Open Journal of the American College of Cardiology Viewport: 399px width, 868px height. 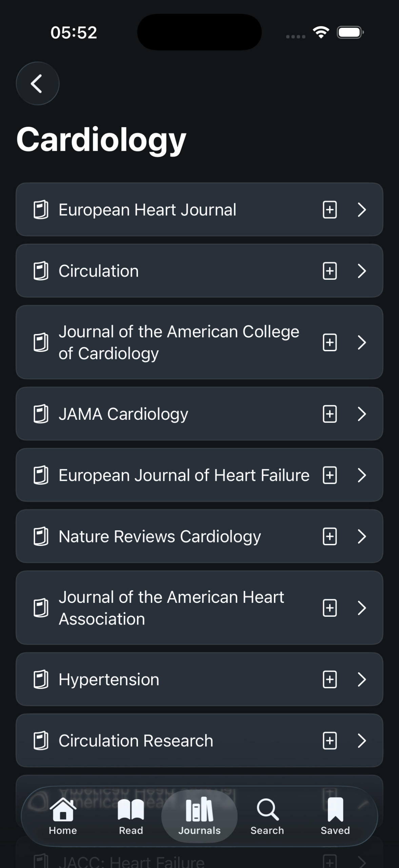point(179,342)
